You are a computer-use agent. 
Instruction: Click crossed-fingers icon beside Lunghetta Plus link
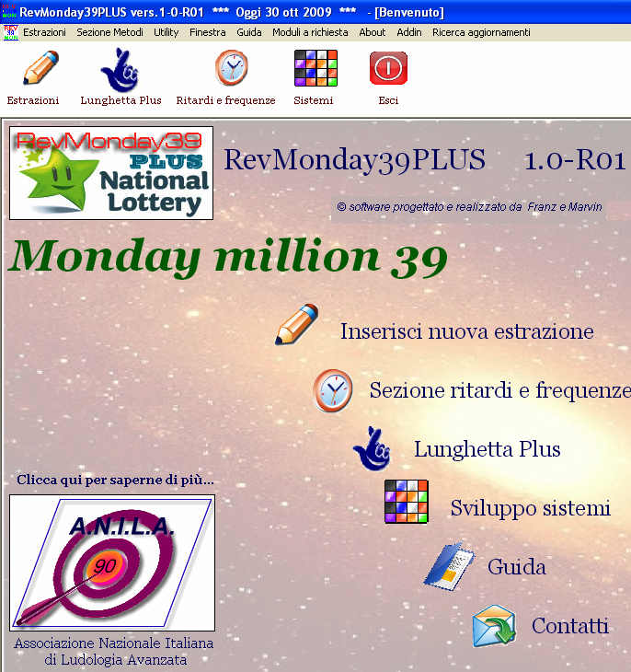372,448
